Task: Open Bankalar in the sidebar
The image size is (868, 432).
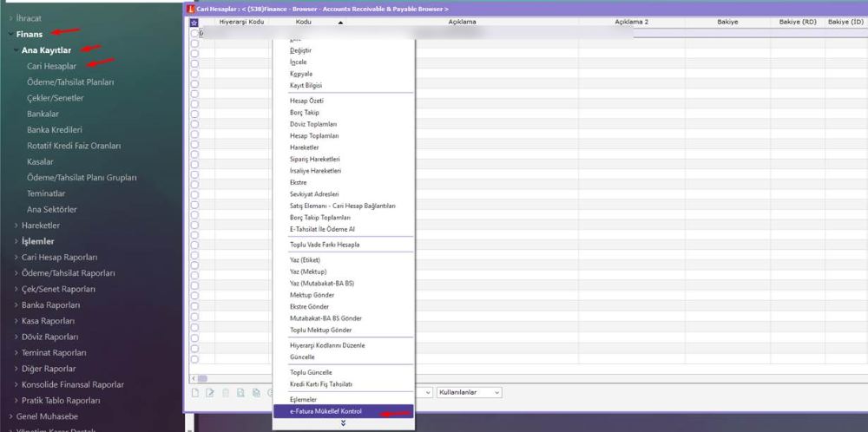Action: tap(43, 114)
